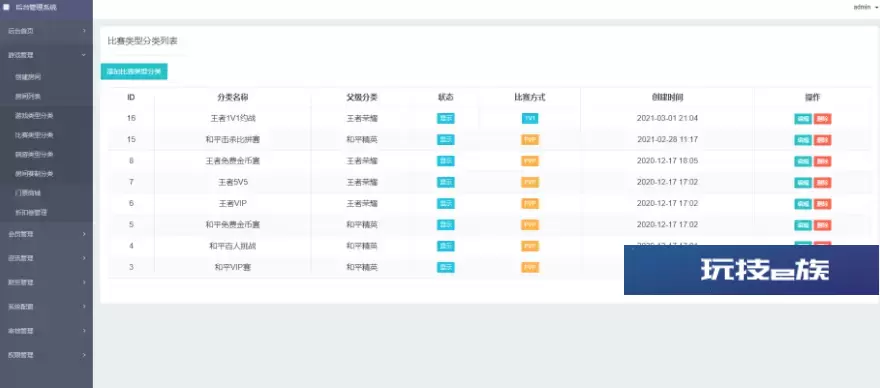Click the 1V1 badge in row 16
880x388 pixels.
click(x=530, y=118)
